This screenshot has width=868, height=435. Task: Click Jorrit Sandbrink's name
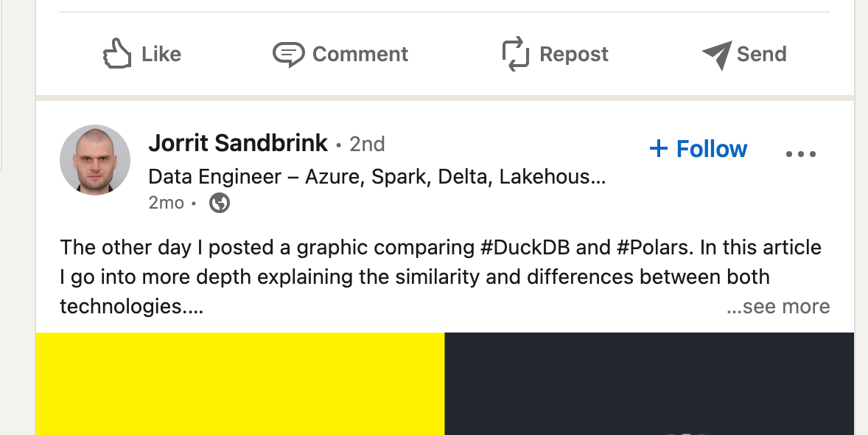[238, 143]
